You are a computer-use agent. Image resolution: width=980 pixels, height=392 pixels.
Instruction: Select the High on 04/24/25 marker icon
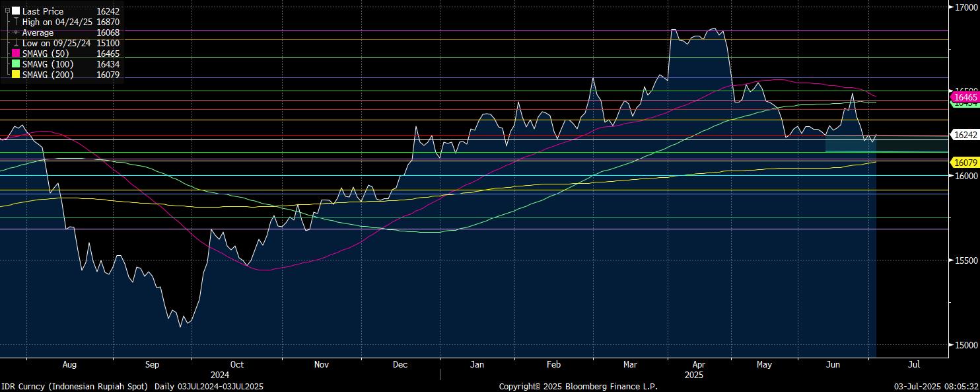(x=16, y=22)
